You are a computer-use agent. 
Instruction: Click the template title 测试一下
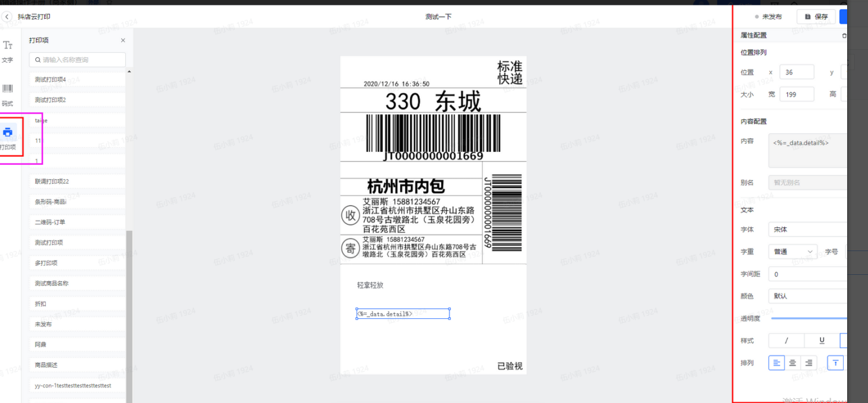point(438,17)
